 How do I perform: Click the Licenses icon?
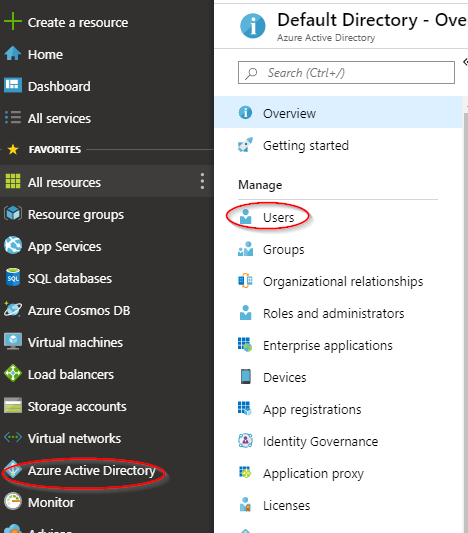click(x=245, y=504)
